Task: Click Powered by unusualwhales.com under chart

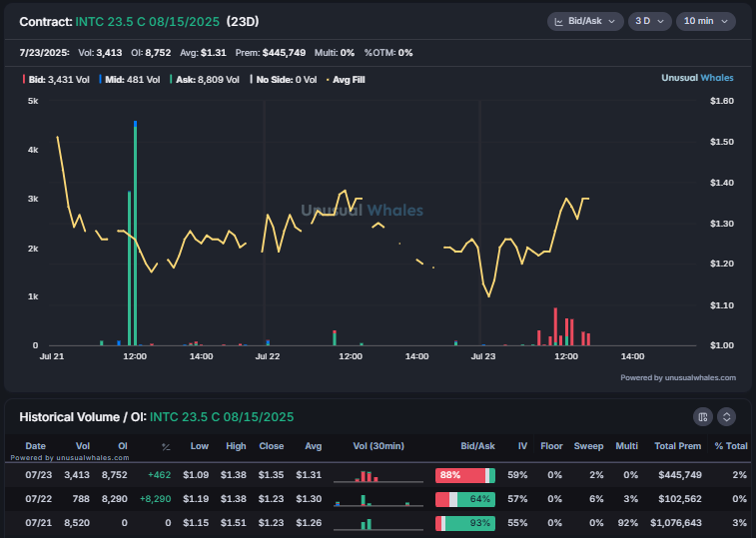Action: click(678, 377)
